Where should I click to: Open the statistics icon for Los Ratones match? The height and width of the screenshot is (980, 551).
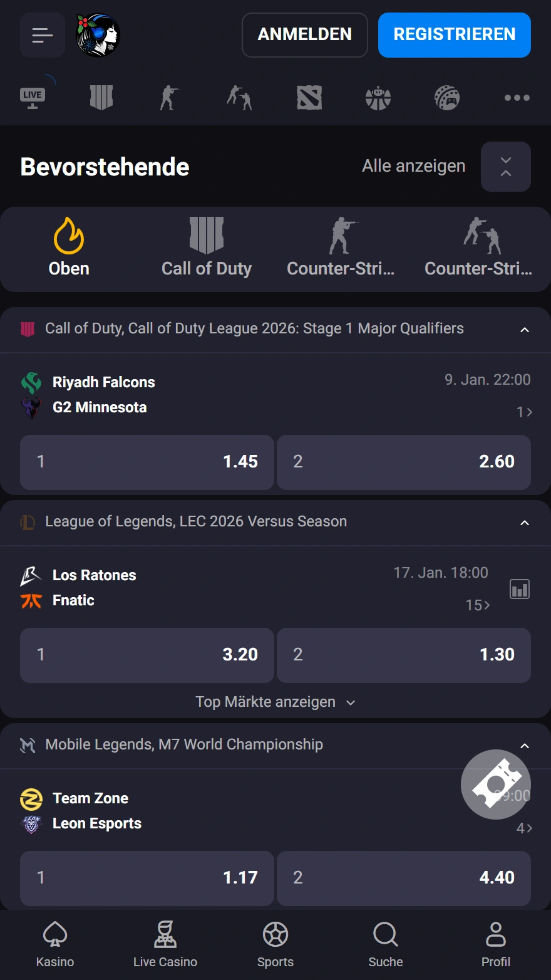pyautogui.click(x=520, y=588)
